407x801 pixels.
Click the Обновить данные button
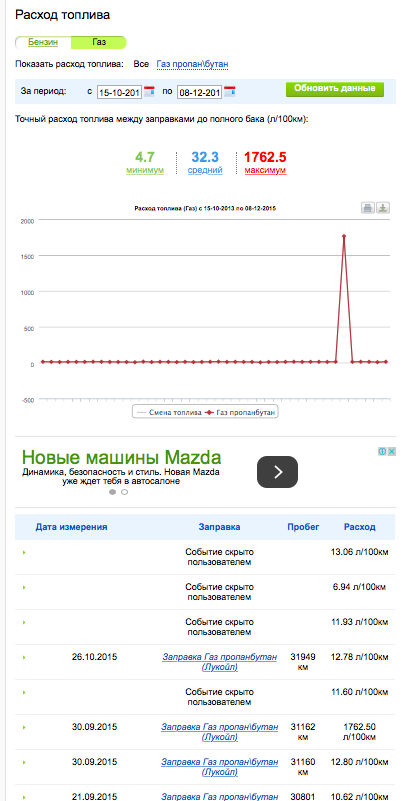[335, 88]
